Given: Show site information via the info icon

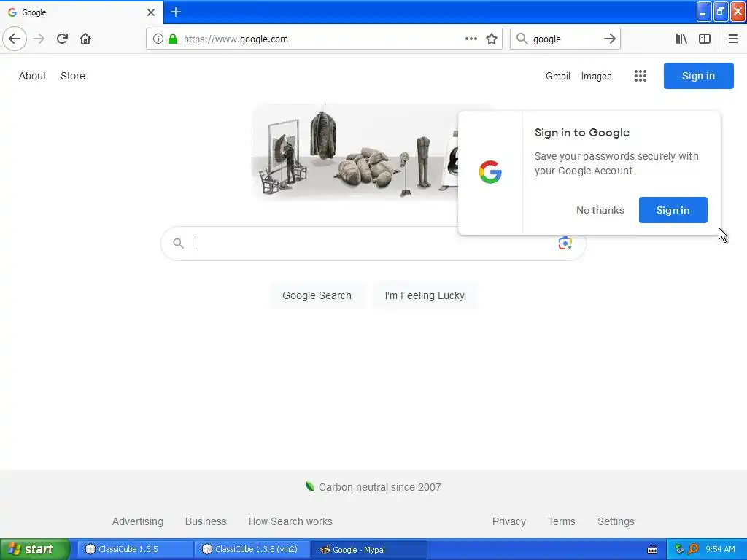Looking at the screenshot, I should tap(158, 39).
